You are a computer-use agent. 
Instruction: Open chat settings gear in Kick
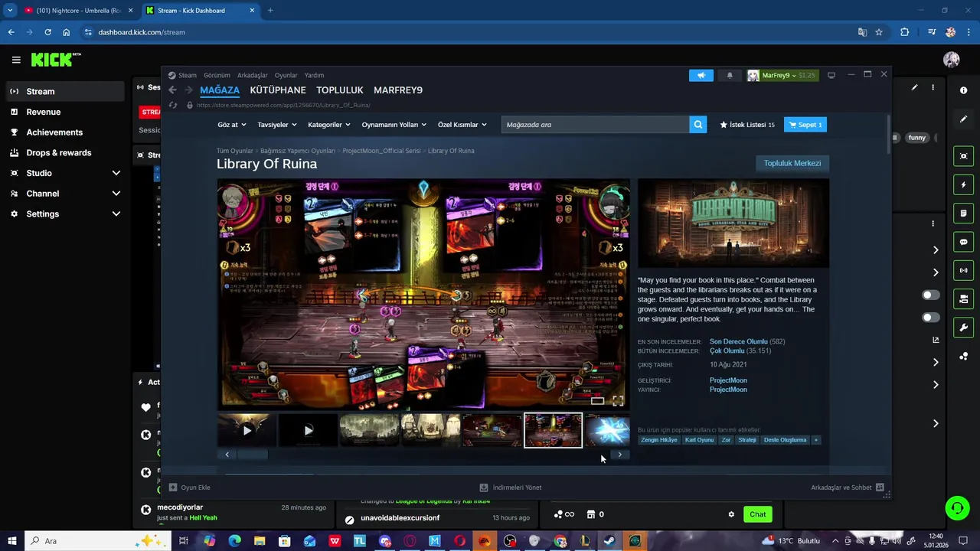[x=731, y=514]
